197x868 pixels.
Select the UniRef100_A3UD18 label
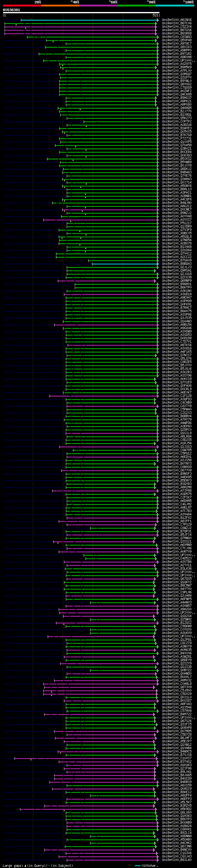click(x=176, y=294)
